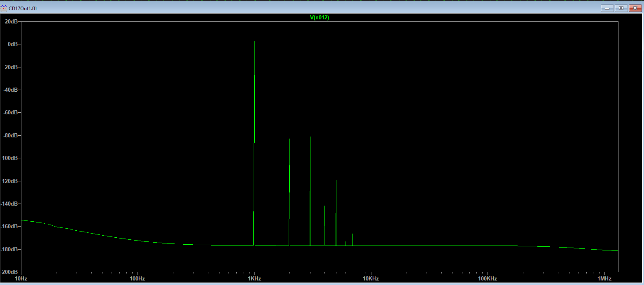The image size is (644, 285).
Task: Click the 100Hz frequency axis label
Action: (x=138, y=278)
